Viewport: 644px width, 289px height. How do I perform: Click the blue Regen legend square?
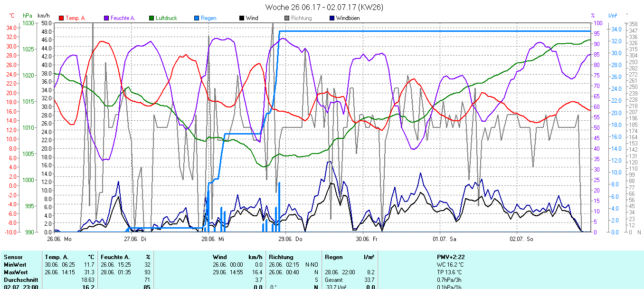tap(197, 18)
